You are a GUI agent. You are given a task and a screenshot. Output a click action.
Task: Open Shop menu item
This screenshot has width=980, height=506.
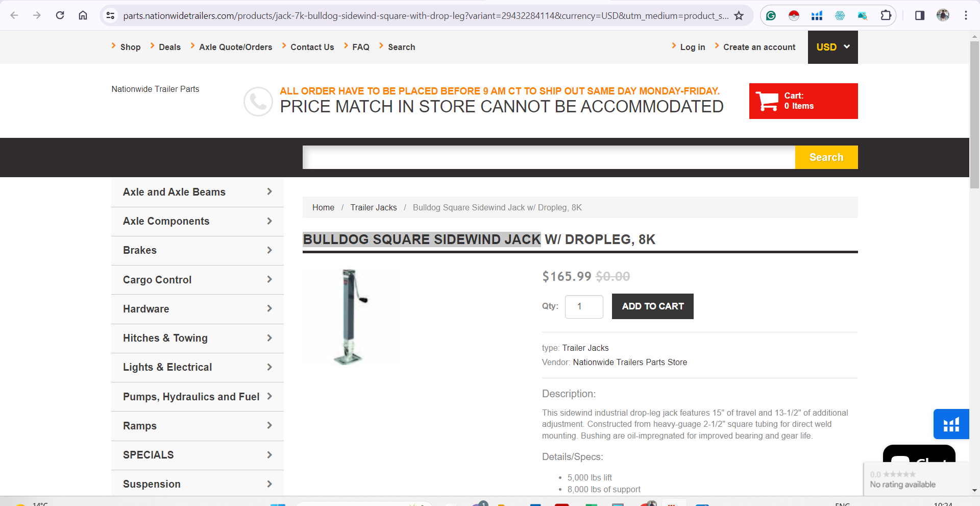(130, 47)
